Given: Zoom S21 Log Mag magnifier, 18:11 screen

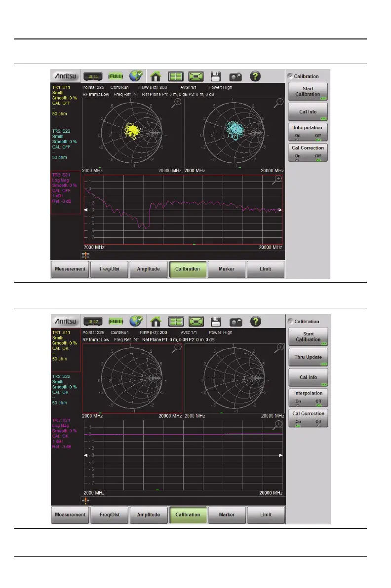Looking at the screenshot, I should (x=277, y=180).
